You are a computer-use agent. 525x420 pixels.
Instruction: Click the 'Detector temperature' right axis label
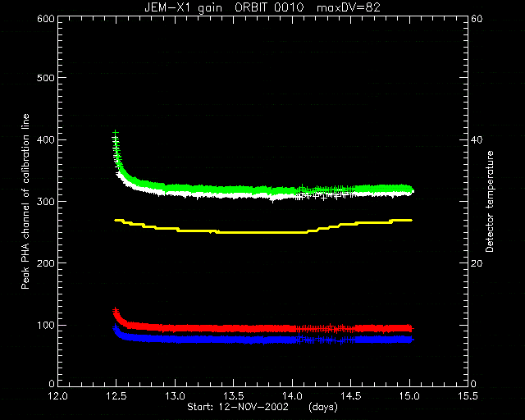490,201
